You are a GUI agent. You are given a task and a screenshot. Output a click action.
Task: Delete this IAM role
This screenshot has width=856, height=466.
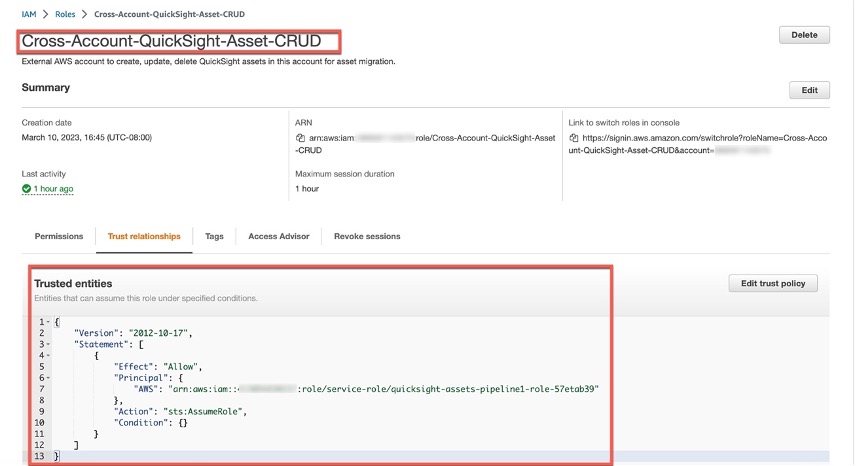[x=804, y=35]
